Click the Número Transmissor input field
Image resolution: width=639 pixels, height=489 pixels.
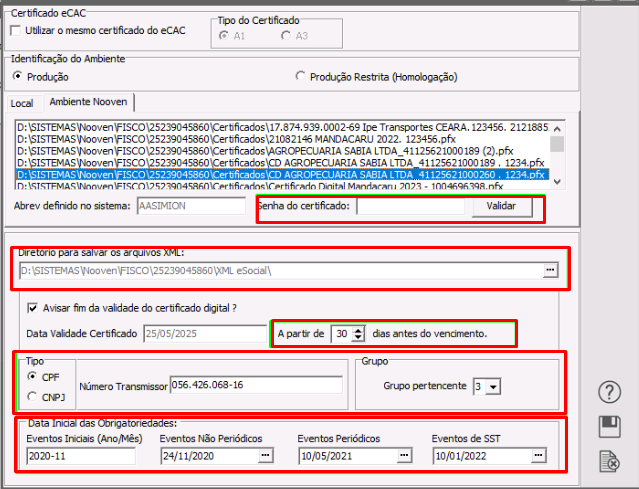(256, 384)
